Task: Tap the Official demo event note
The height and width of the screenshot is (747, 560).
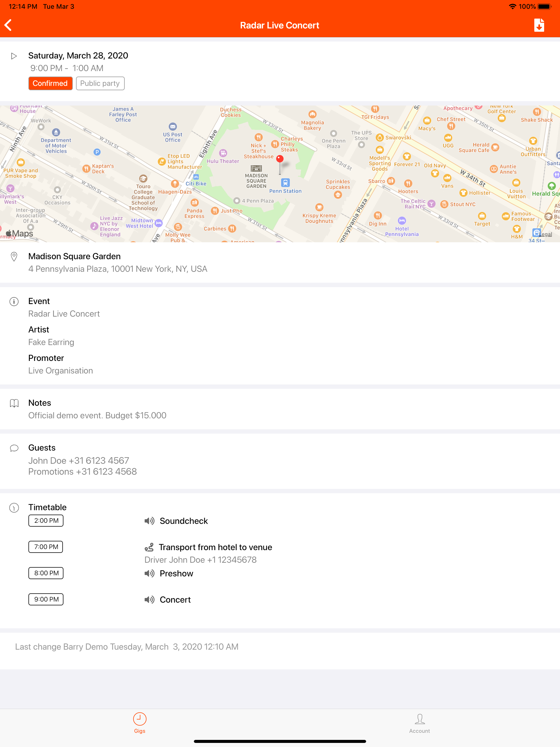Action: point(97,415)
